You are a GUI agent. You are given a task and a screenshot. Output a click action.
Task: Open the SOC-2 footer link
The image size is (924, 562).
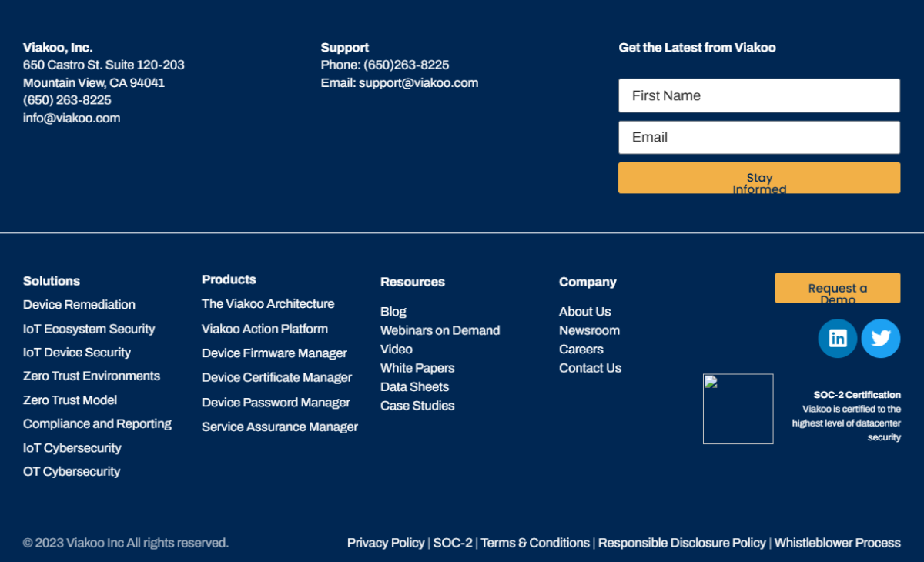point(453,543)
